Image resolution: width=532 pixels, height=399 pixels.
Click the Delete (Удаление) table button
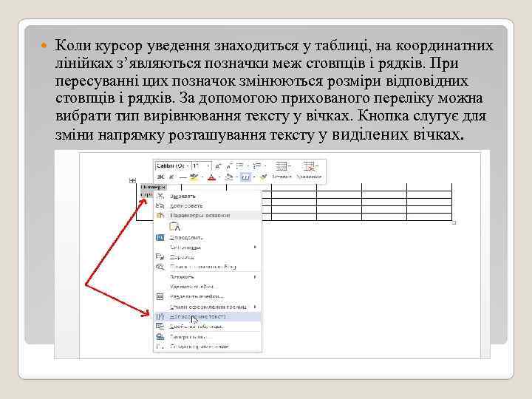pos(309,171)
